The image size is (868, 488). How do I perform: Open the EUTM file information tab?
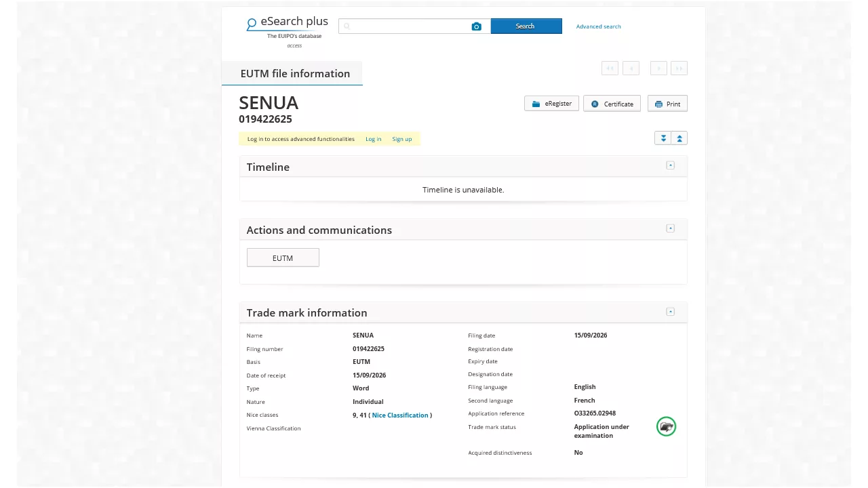coord(292,73)
